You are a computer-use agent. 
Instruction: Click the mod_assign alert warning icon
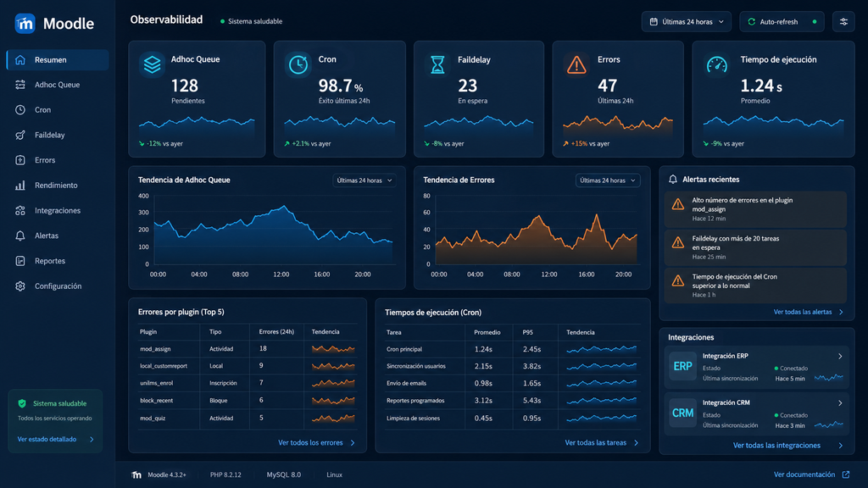(x=677, y=205)
